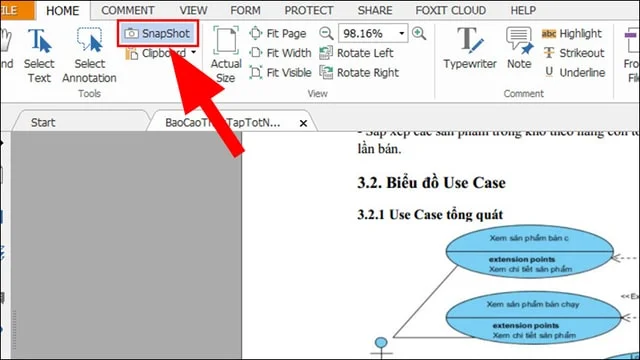The image size is (640, 360).
Task: Open the FORM ribbon tab
Action: coord(245,10)
